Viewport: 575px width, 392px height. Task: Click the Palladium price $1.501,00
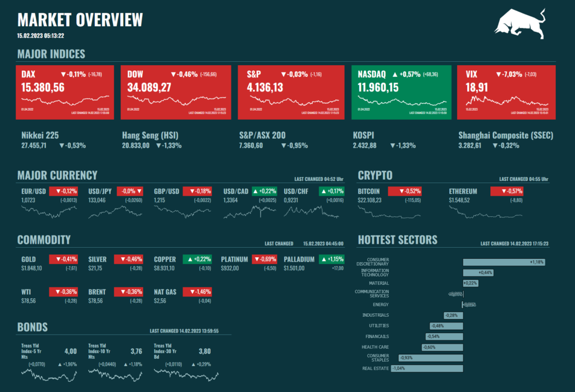coord(294,268)
